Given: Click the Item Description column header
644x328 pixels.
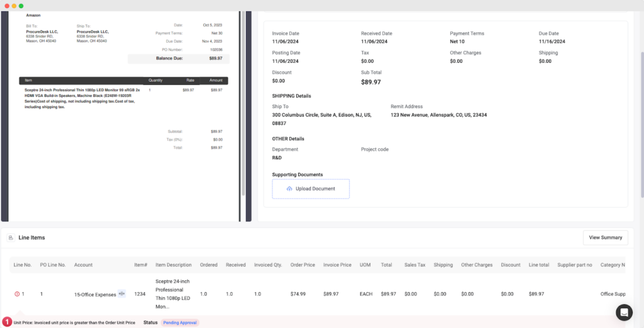Looking at the screenshot, I should pyautogui.click(x=174, y=265).
